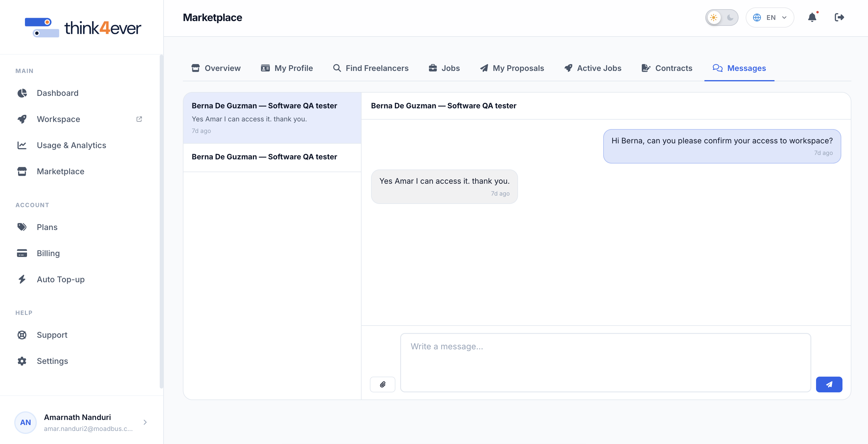Expand the Amarnath Nanduri account chevron

tap(145, 422)
